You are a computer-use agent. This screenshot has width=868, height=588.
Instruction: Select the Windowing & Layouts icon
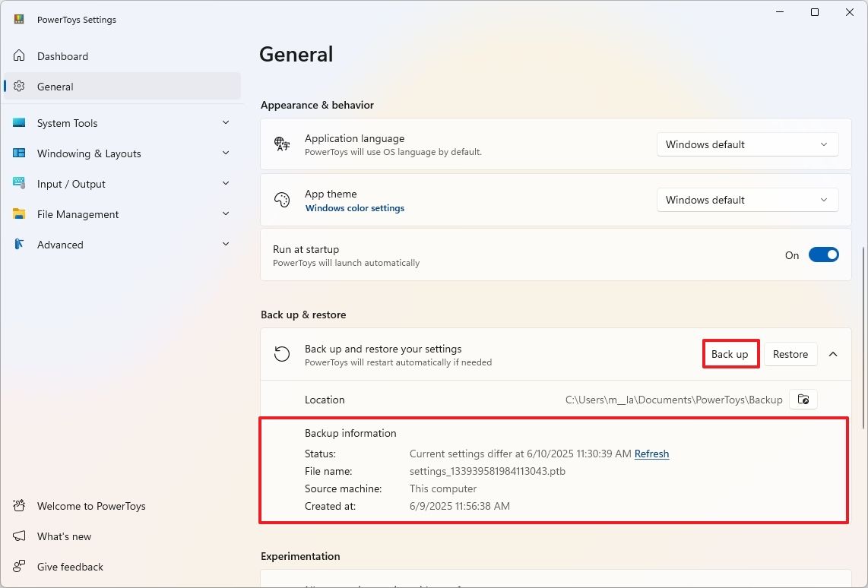[17, 153]
